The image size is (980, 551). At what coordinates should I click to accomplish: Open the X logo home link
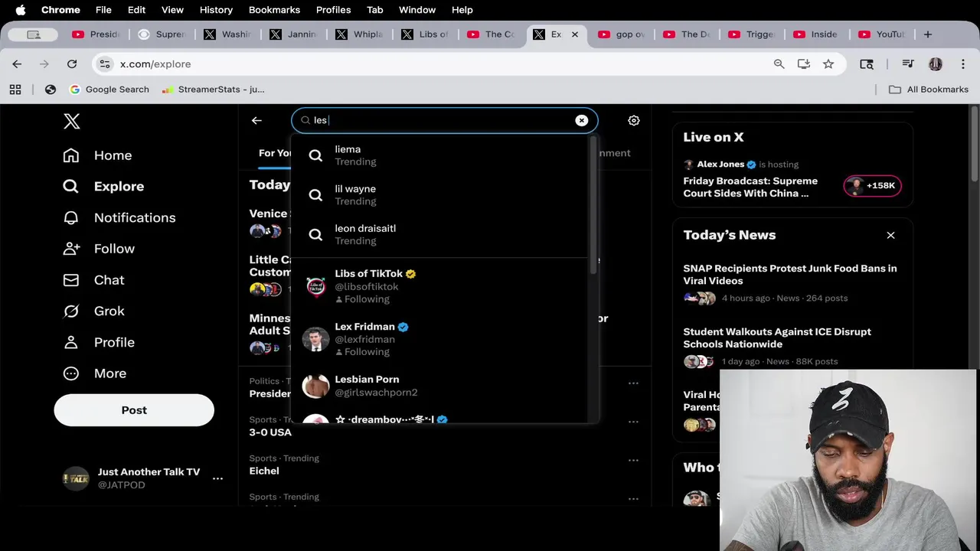tap(71, 121)
